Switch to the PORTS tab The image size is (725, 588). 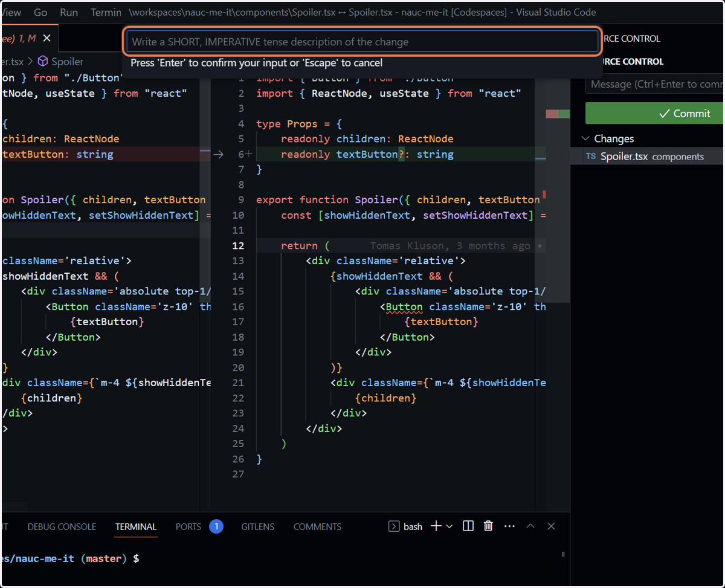[x=188, y=526]
